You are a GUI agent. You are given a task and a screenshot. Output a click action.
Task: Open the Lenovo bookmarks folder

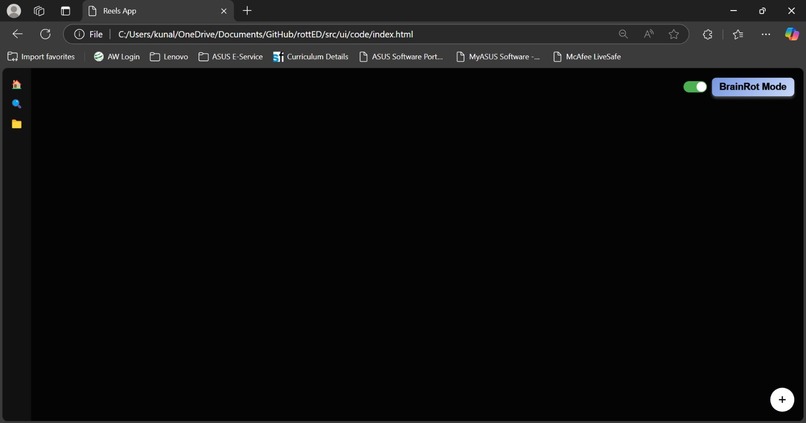(169, 57)
